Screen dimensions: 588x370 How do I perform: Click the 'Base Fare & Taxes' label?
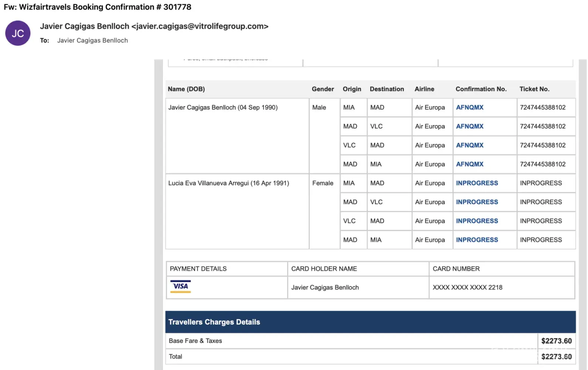click(x=196, y=341)
